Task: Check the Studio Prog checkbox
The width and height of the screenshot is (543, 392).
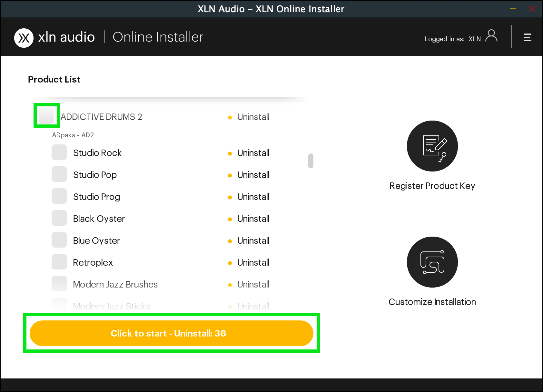Action: tap(59, 196)
